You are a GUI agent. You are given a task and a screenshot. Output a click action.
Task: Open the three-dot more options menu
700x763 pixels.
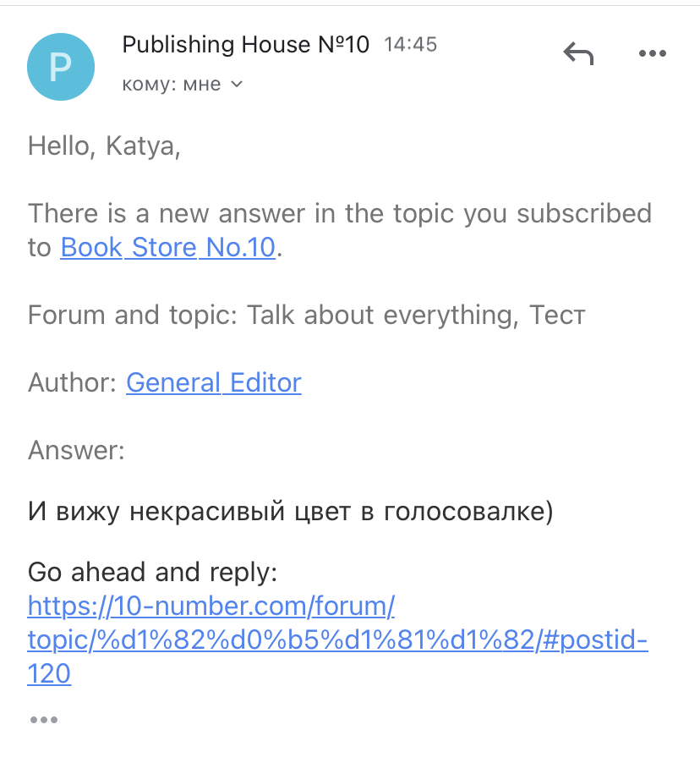tap(653, 54)
